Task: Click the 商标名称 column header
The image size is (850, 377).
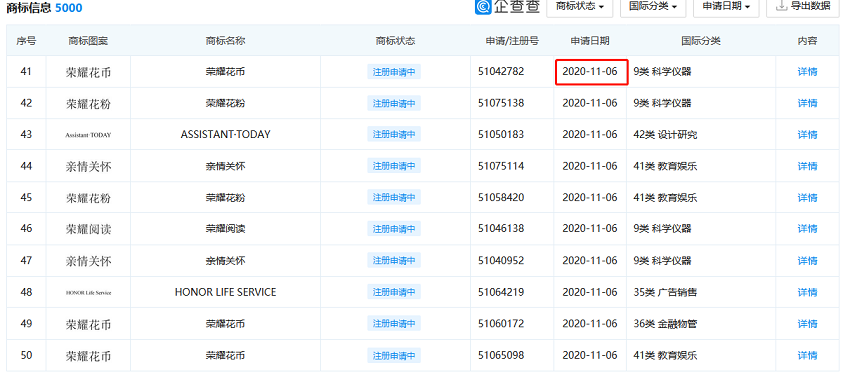Action: click(226, 41)
